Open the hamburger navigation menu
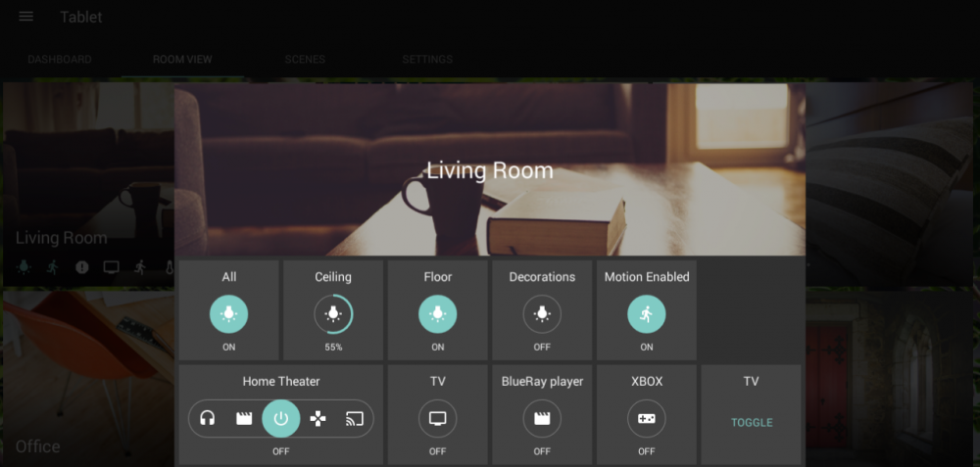 26,17
